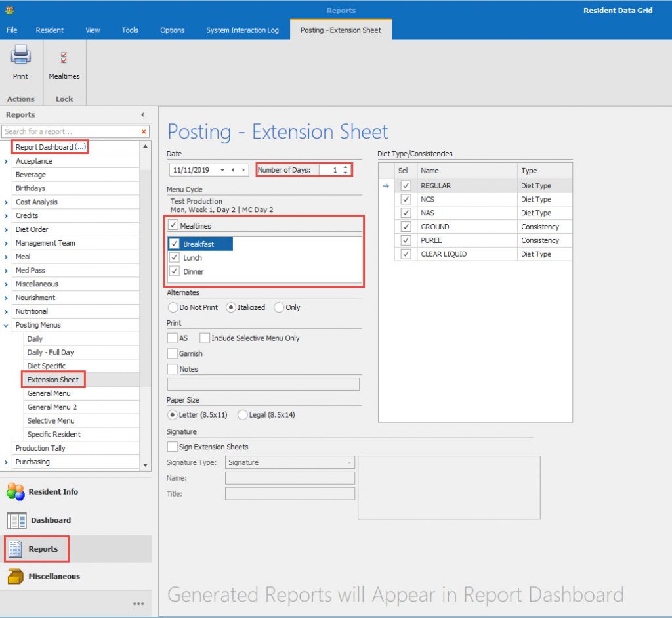Collapse the Reports panel with chevron arrow
Screen dimensions: 672x618
(x=143, y=115)
